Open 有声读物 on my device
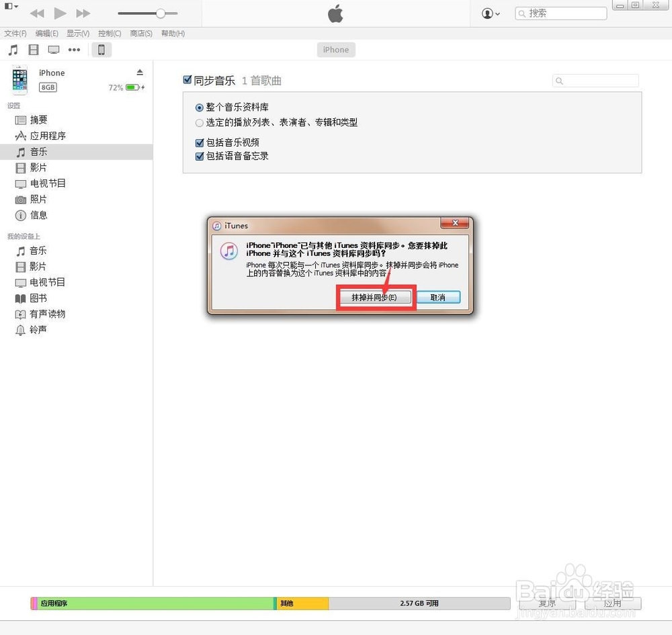 tap(77, 314)
